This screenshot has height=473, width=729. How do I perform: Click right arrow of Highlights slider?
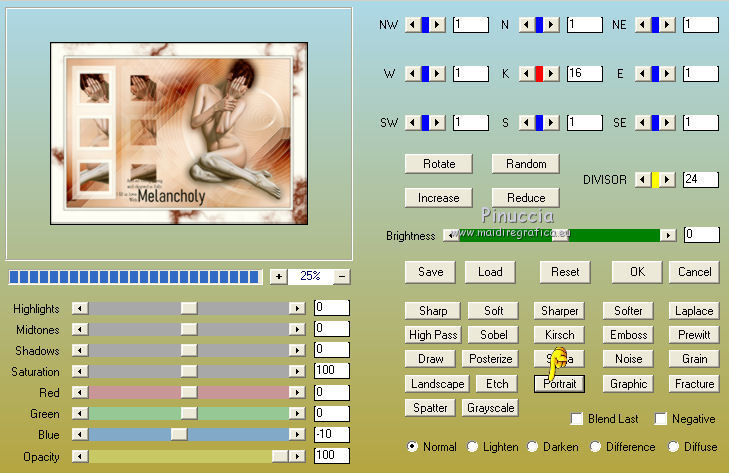click(x=297, y=308)
